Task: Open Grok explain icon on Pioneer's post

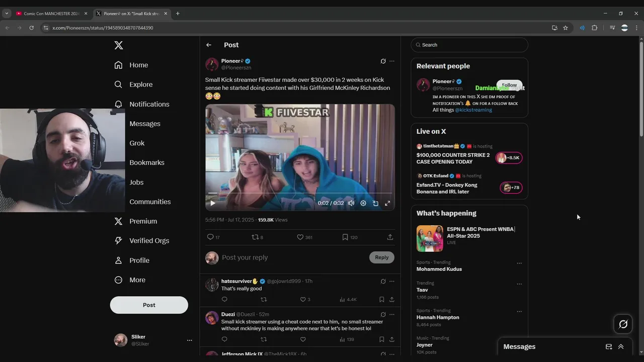Action: (x=383, y=61)
